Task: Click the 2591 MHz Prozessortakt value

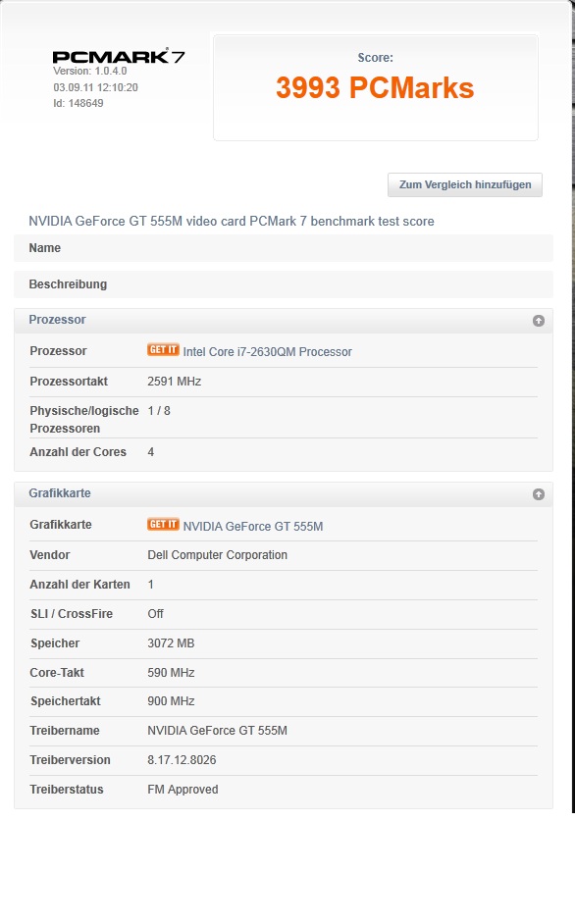Action: (174, 382)
